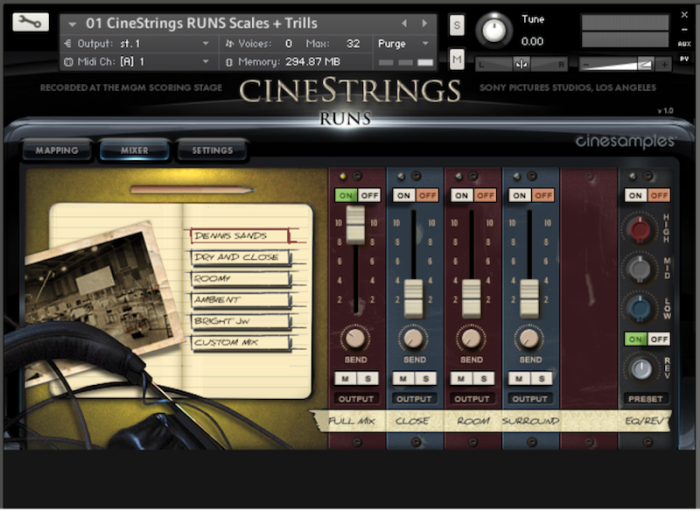Viewport: 700px width, 525px height.
Task: Click the Tune knob
Action: click(x=494, y=30)
